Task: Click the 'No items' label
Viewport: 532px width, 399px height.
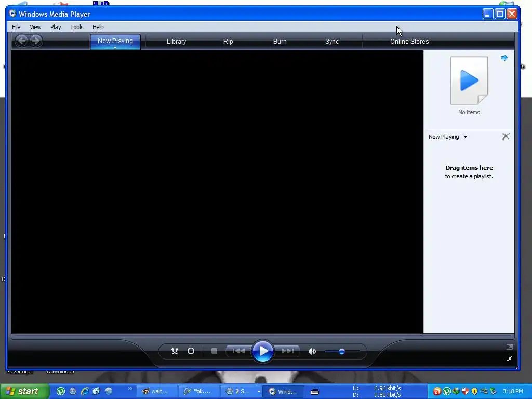Action: click(469, 112)
